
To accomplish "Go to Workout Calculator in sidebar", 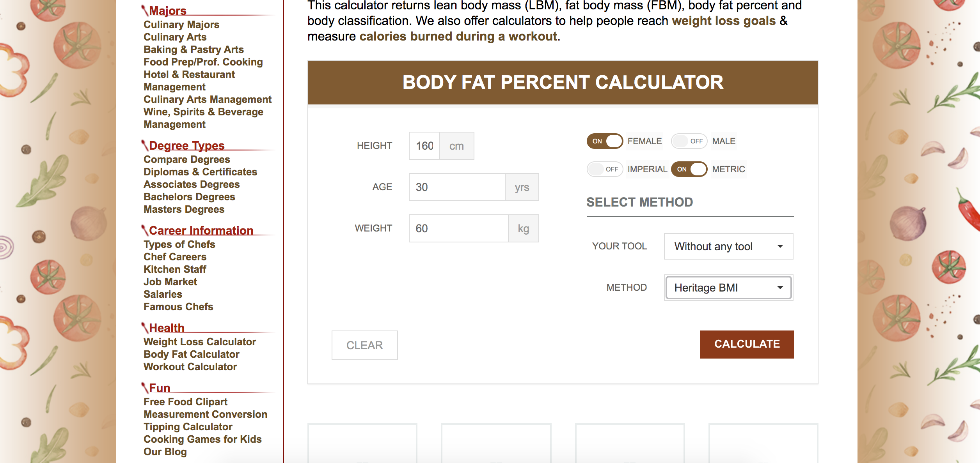I will pyautogui.click(x=190, y=367).
